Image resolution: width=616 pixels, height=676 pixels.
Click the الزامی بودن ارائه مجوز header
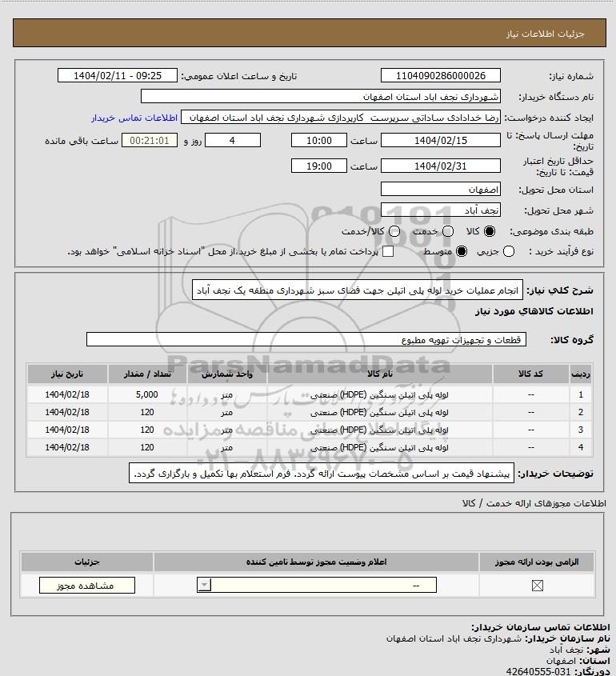pyautogui.click(x=537, y=562)
